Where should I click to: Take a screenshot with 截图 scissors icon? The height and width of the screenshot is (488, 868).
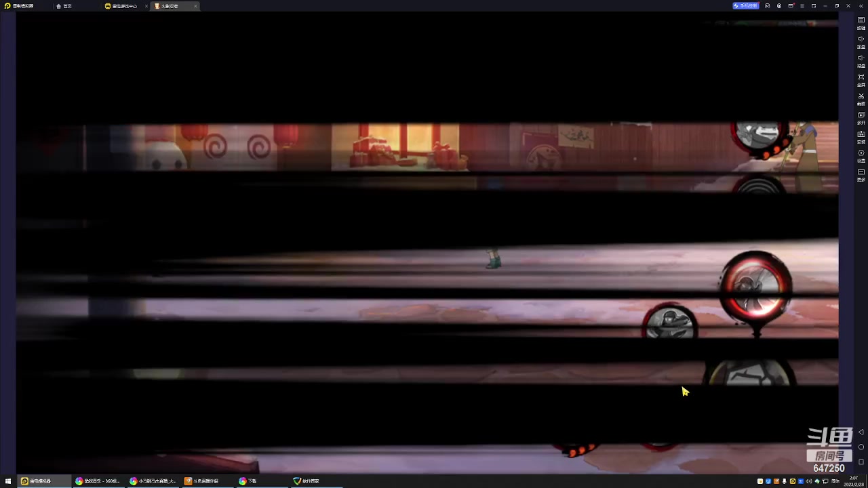click(861, 98)
